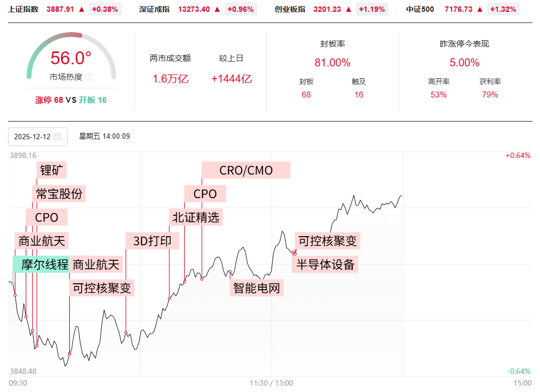Click the calendar icon in the date field
540x392 pixels.
tap(57, 137)
